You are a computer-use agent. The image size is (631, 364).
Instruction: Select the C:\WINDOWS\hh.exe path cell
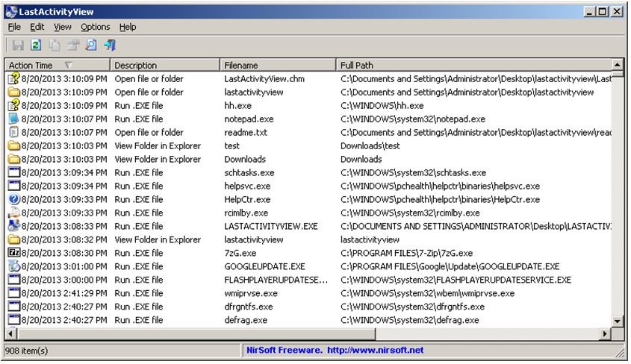(x=382, y=106)
